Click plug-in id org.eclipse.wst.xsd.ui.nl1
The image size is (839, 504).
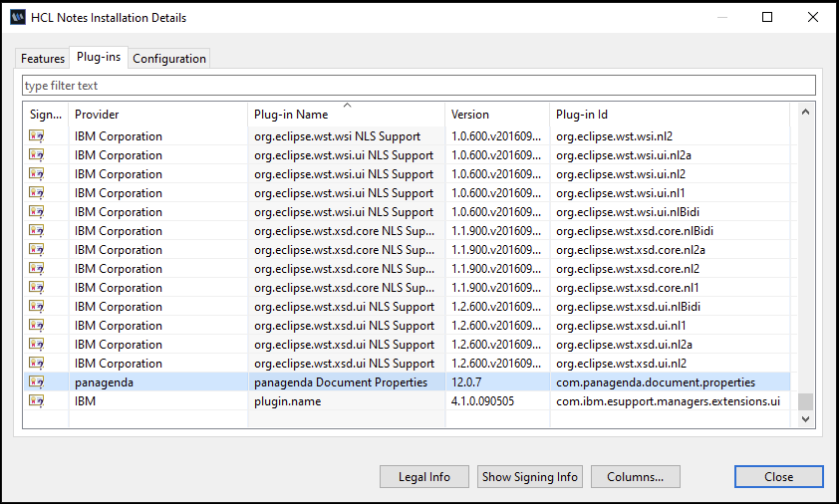point(621,326)
